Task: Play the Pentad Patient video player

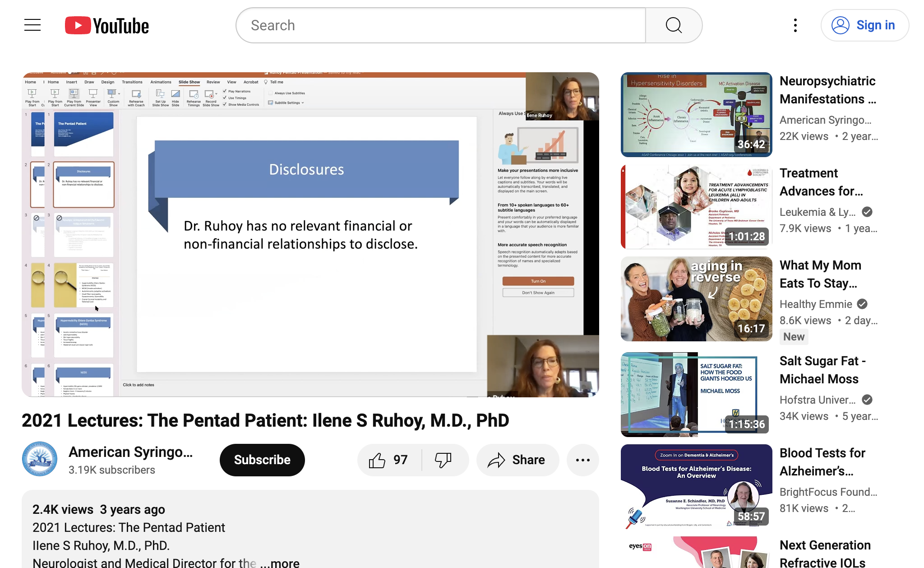Action: coord(310,234)
